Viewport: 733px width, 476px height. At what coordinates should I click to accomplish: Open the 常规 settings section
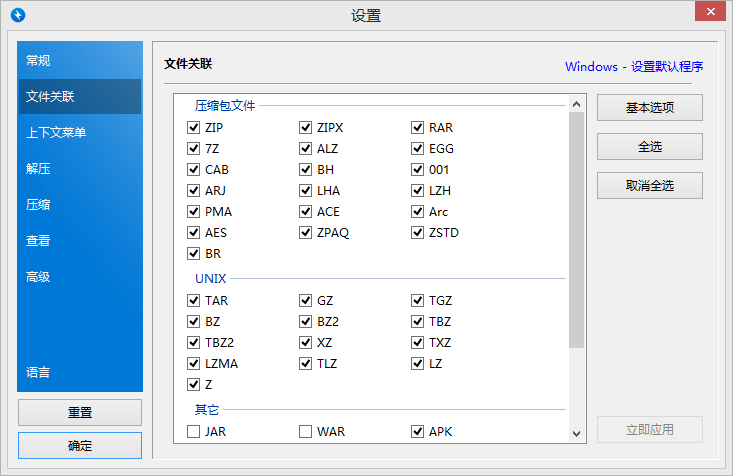(79, 60)
